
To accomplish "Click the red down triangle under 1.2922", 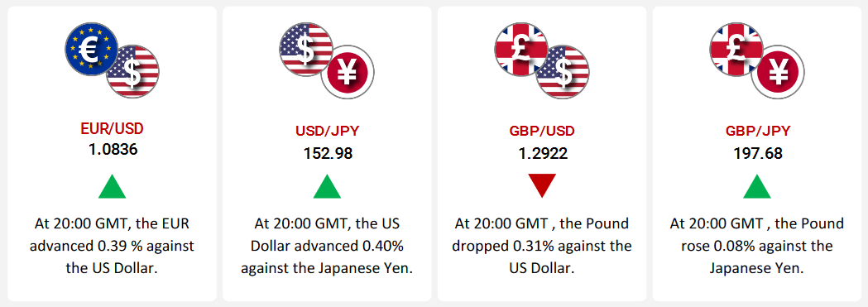I will click(x=542, y=186).
